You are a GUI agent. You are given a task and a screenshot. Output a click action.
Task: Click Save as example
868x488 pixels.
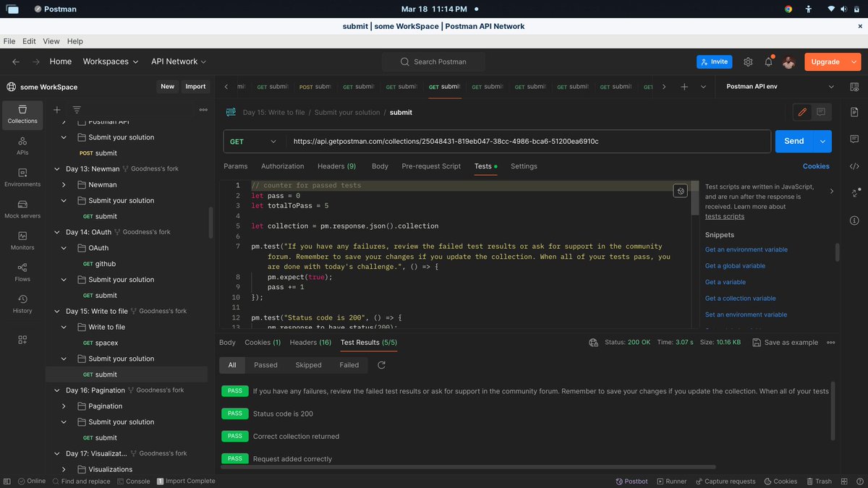click(785, 343)
